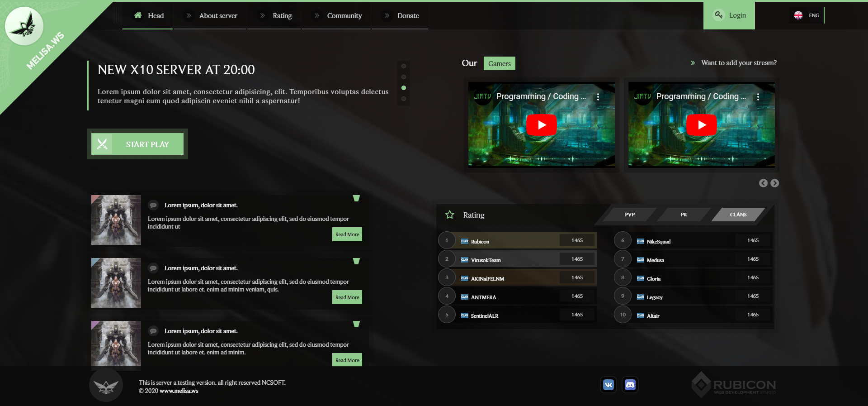Click the second news article thumbnail
The image size is (868, 406).
(x=116, y=283)
